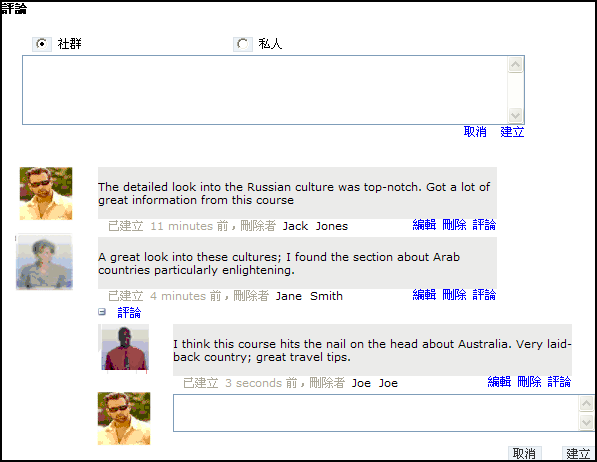Screen dimensions: 597x462
Task: Select the 私人 radio button
Action: (243, 44)
